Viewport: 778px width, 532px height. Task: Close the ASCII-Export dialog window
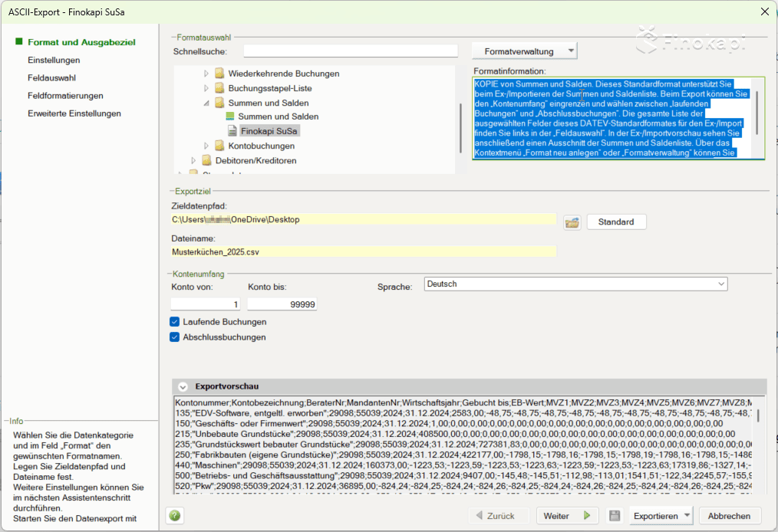tap(765, 11)
